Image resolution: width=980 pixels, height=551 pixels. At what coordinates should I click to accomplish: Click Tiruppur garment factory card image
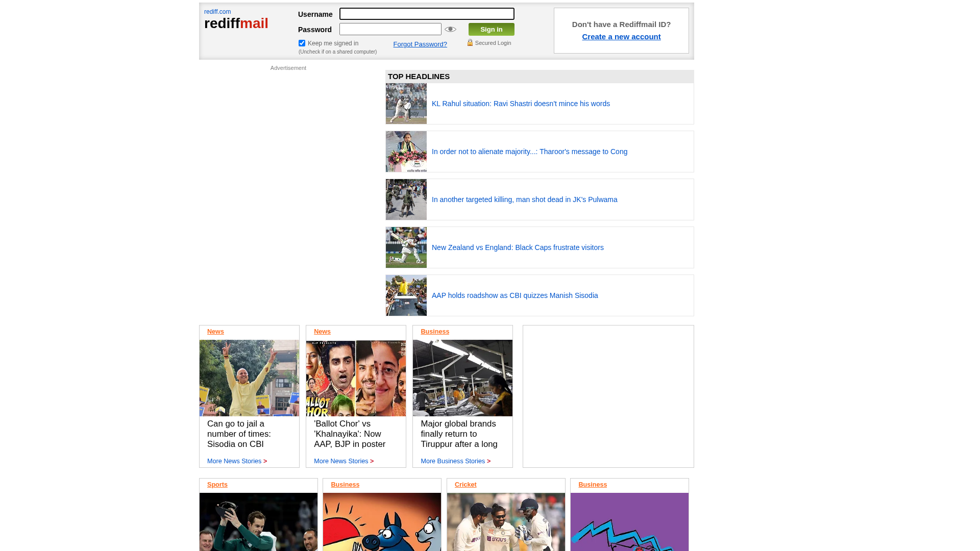462,378
